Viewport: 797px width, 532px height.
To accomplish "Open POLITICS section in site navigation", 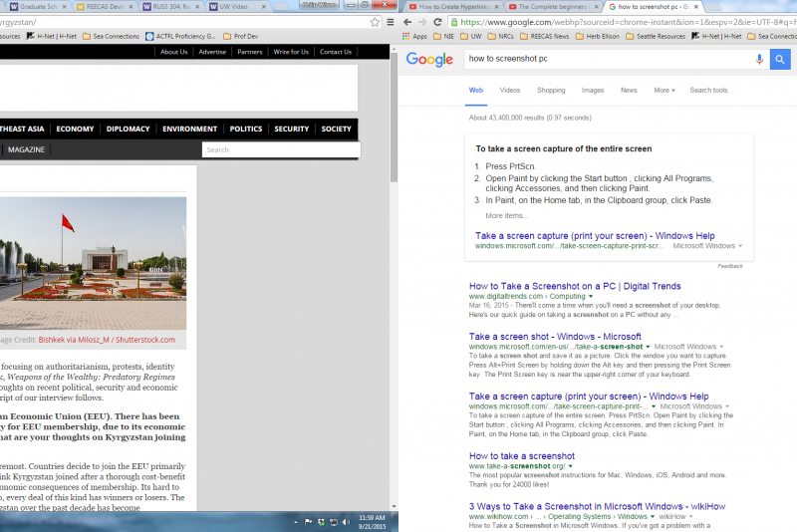I will [246, 129].
